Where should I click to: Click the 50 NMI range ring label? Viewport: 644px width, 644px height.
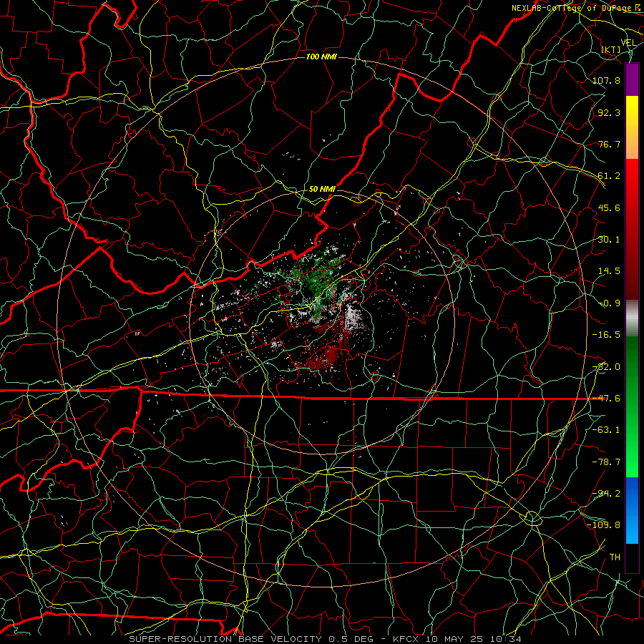(322, 189)
